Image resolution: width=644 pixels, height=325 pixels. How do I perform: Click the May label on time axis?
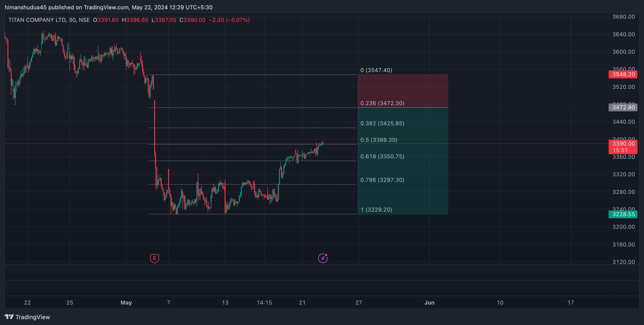pyautogui.click(x=126, y=302)
